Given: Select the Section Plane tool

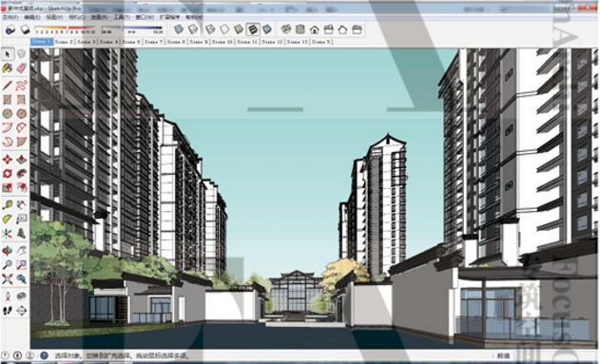Looking at the screenshot, I should coord(22,311).
